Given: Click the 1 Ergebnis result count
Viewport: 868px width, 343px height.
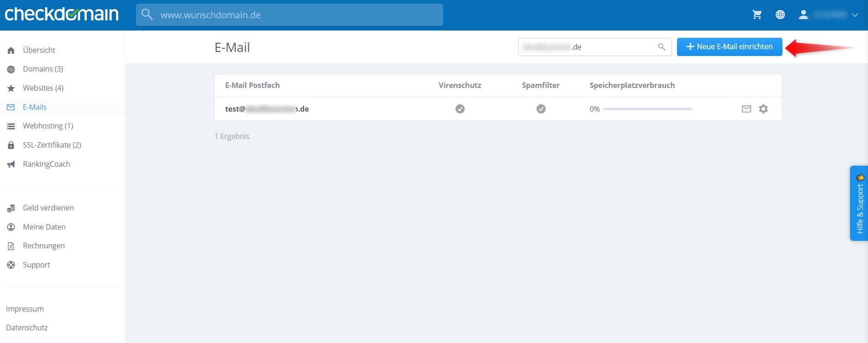Looking at the screenshot, I should tap(232, 136).
